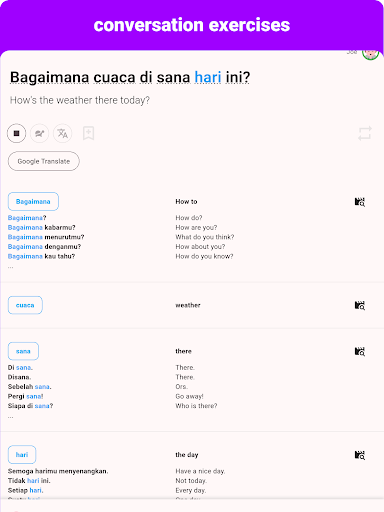Open video search icon for hari
This screenshot has width=384, height=512.
pyautogui.click(x=360, y=455)
